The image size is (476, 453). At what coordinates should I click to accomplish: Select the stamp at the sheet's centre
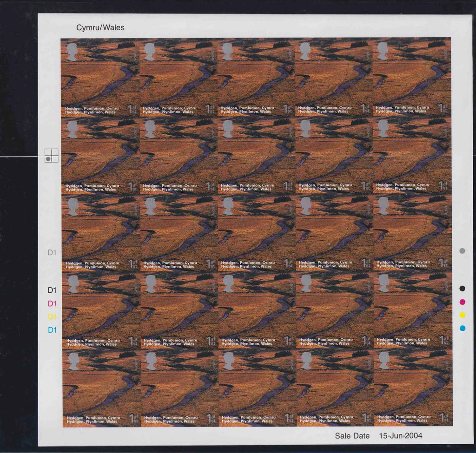[x=257, y=232]
